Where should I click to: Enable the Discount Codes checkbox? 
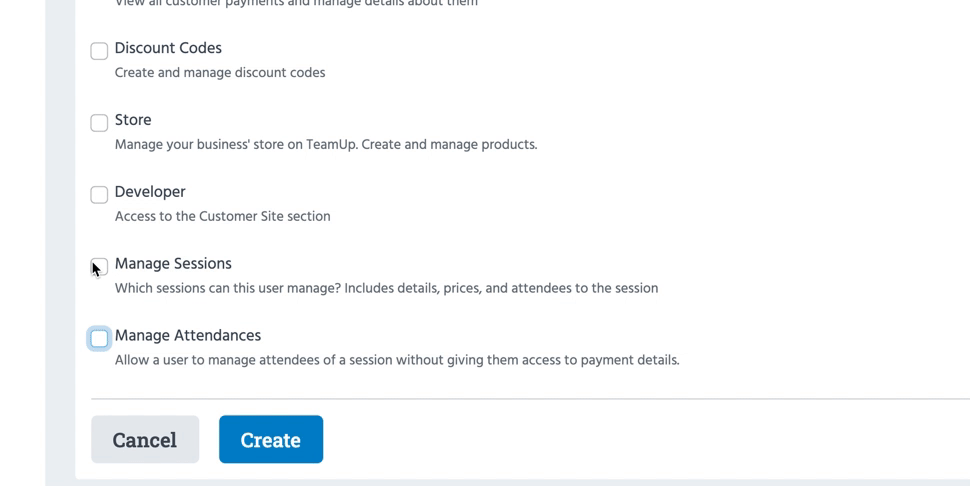tap(99, 51)
